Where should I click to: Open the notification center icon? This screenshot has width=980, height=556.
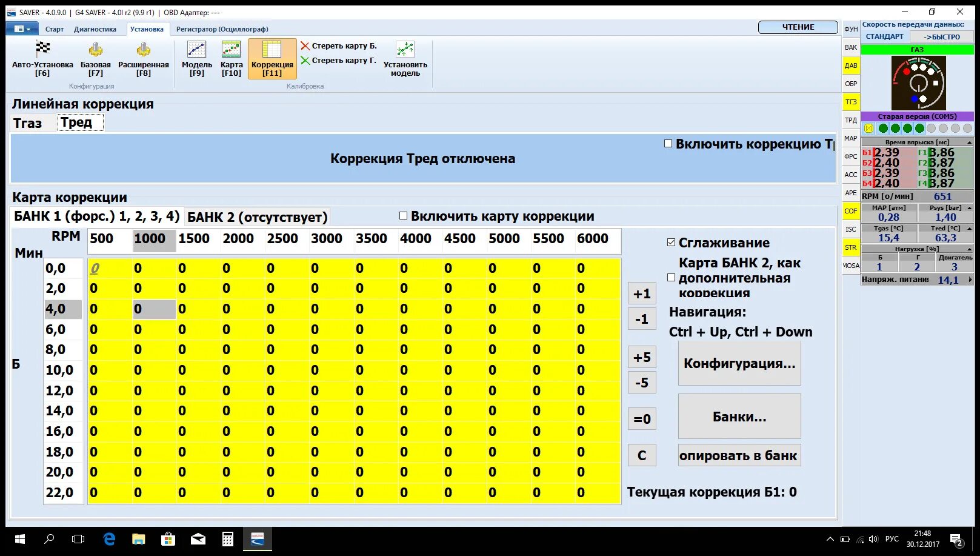(x=957, y=539)
